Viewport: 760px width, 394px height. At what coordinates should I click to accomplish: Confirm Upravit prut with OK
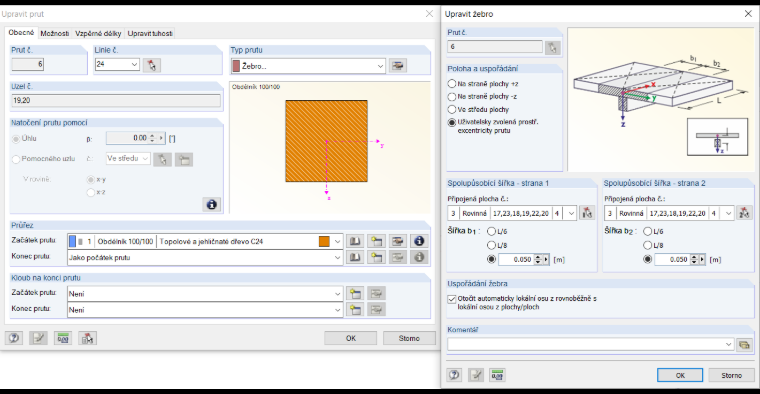click(350, 338)
